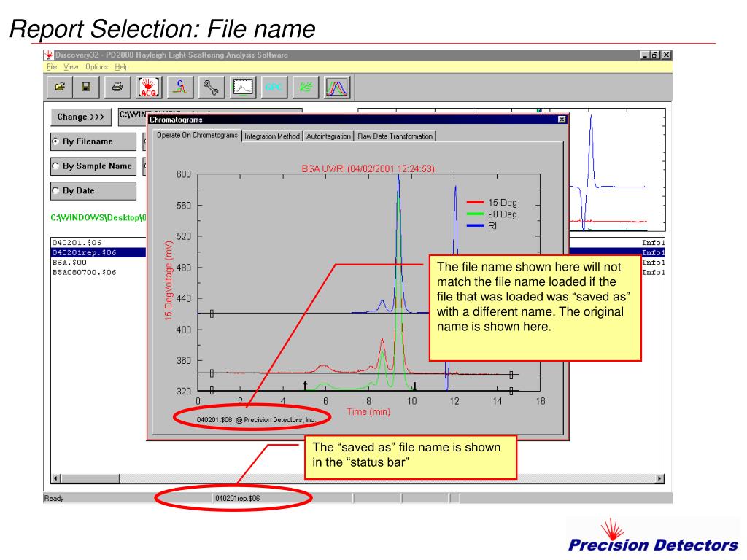The width and height of the screenshot is (747, 560).
Task: Click the 040201.$06 @ Precision Detectors footer text
Action: (256, 420)
